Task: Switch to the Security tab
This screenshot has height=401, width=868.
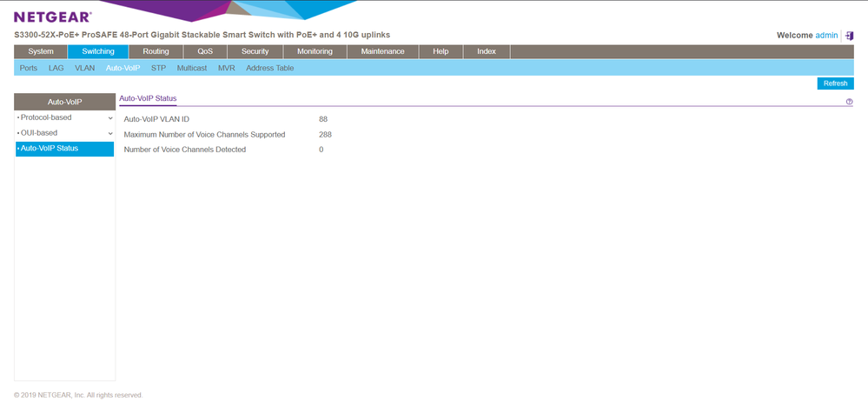Action: (255, 51)
